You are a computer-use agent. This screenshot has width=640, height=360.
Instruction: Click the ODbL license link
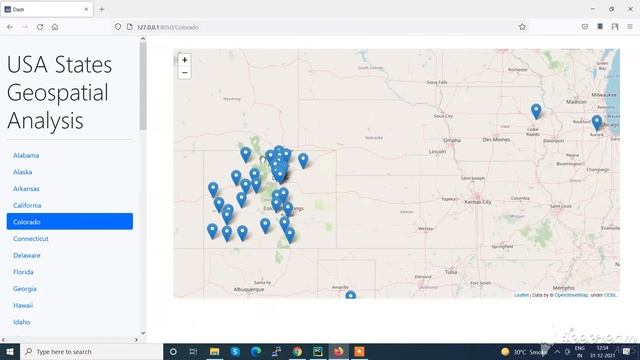[x=610, y=295]
